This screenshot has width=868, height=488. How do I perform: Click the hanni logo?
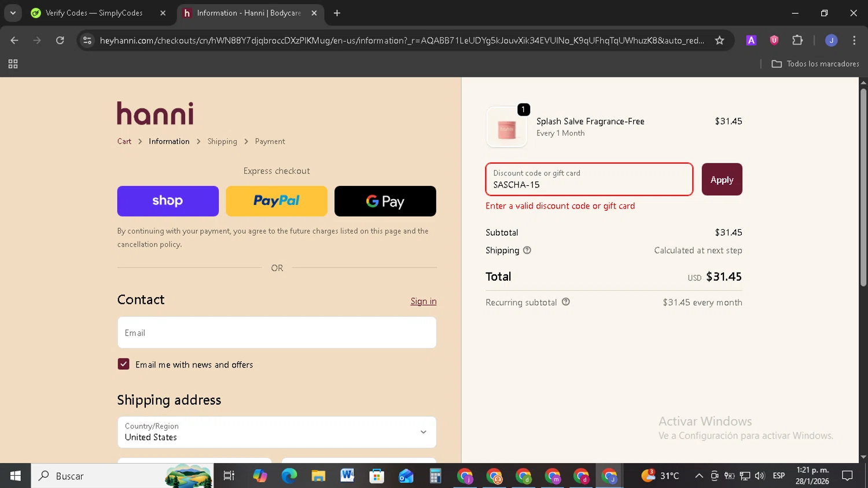point(155,113)
